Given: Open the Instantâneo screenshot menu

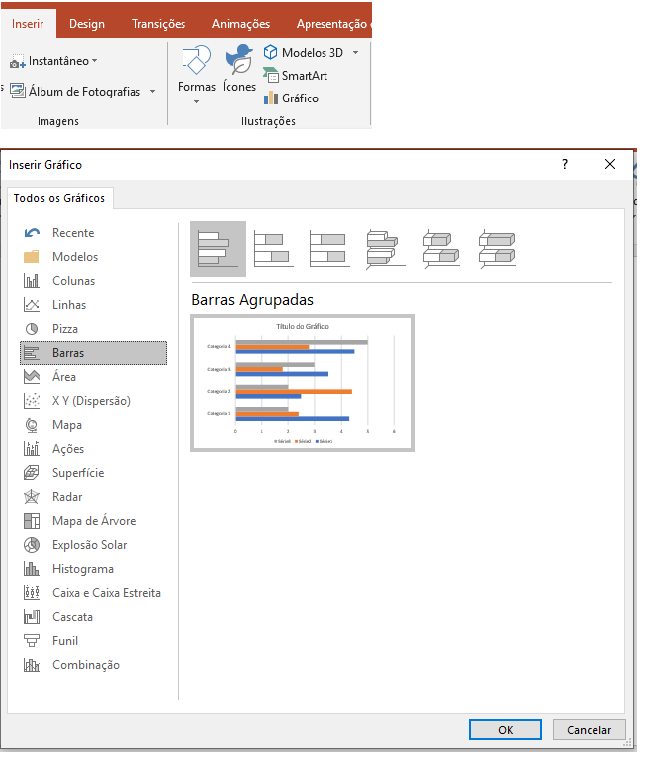Looking at the screenshot, I should point(57,61).
